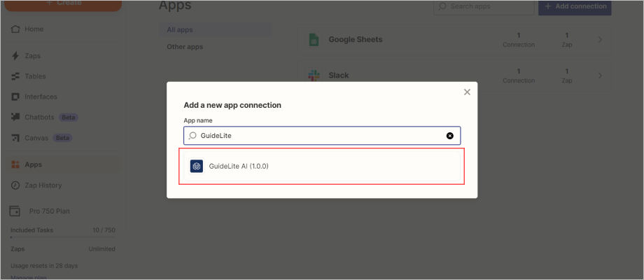Viewport: 644px width, 280px height.
Task: Click the Tables icon
Action: (x=15, y=76)
